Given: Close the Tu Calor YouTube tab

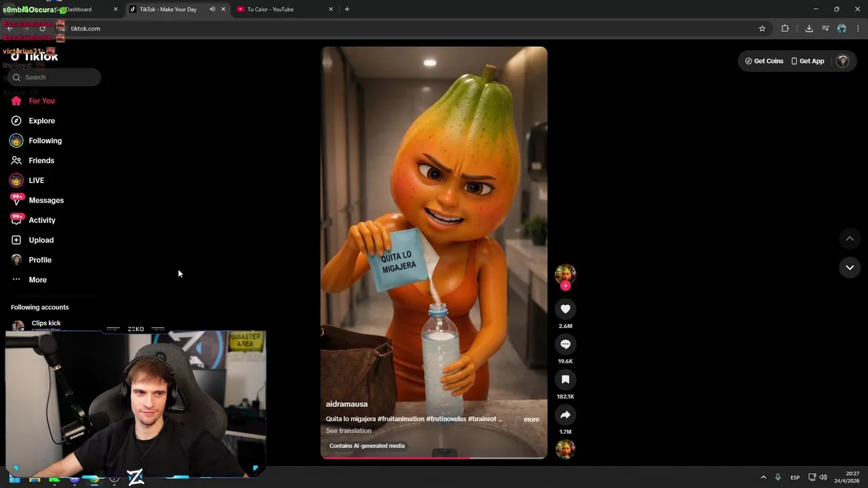Looking at the screenshot, I should point(331,9).
